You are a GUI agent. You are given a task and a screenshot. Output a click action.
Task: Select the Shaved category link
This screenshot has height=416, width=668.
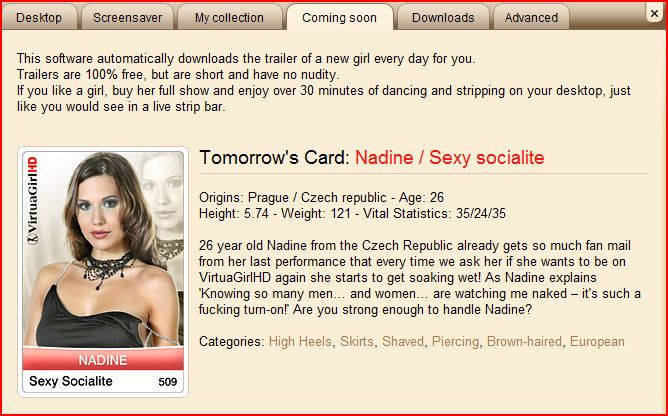(x=403, y=341)
